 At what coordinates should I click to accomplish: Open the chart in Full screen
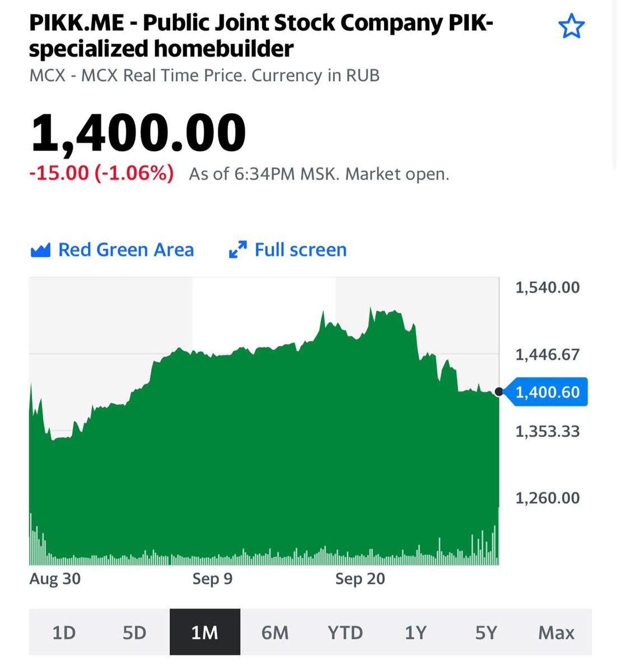point(288,250)
